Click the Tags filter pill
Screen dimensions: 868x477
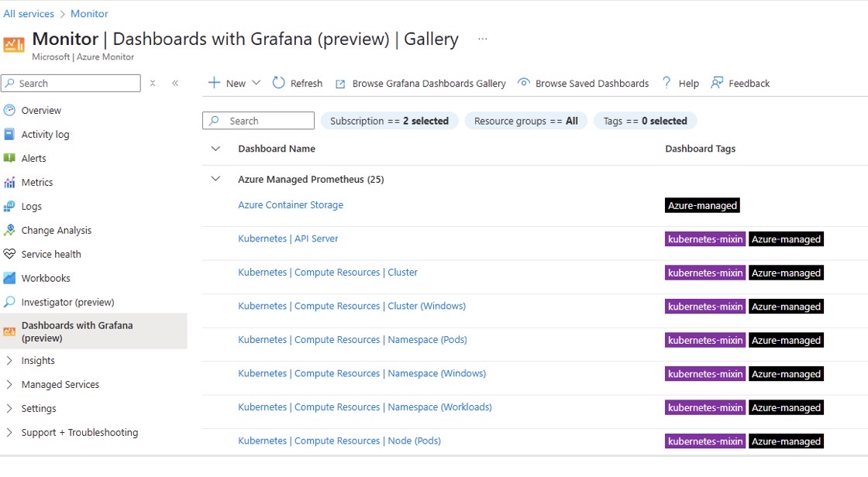pos(645,121)
